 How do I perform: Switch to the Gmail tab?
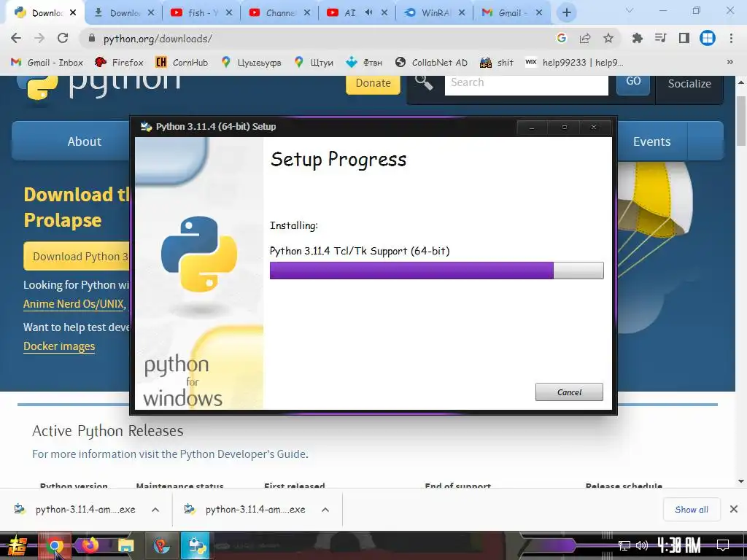coord(511,13)
